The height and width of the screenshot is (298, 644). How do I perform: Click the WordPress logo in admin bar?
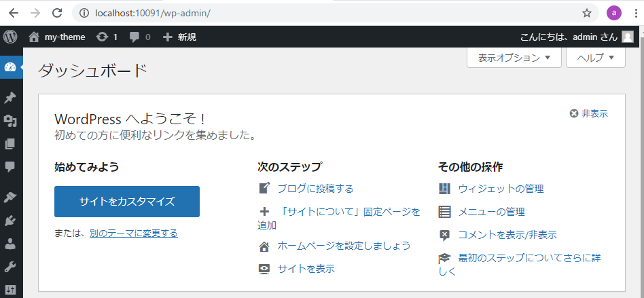pyautogui.click(x=10, y=37)
